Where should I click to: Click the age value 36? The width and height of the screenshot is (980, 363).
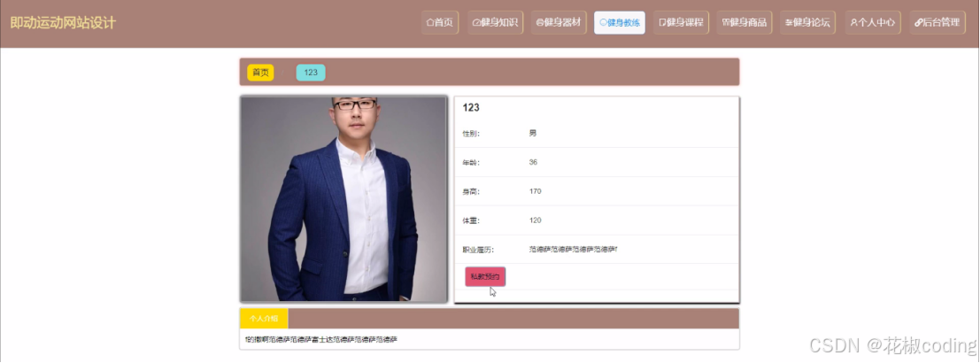point(533,162)
